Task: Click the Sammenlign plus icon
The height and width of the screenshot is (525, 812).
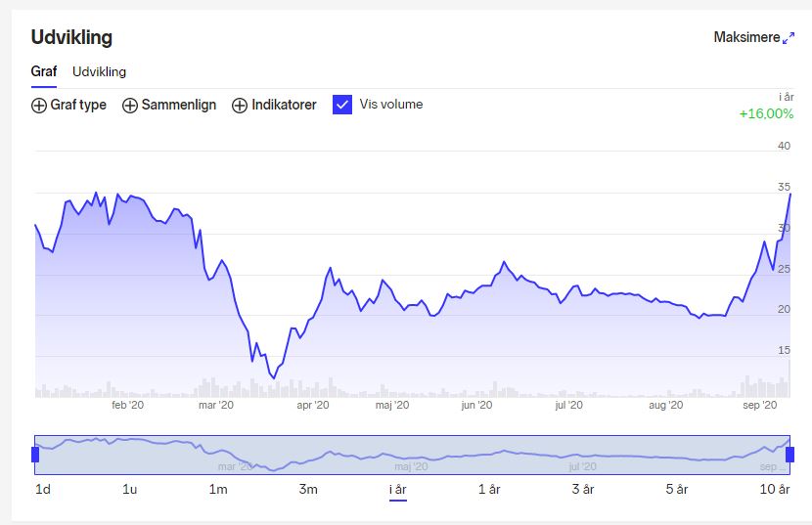Action: [129, 106]
